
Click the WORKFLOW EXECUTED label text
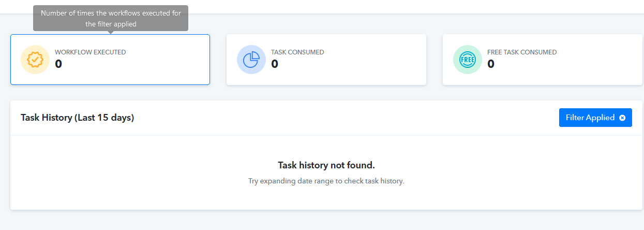coord(91,52)
